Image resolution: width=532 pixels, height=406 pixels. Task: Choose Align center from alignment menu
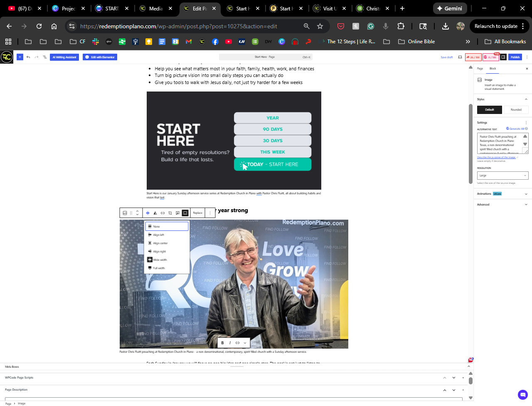point(160,243)
